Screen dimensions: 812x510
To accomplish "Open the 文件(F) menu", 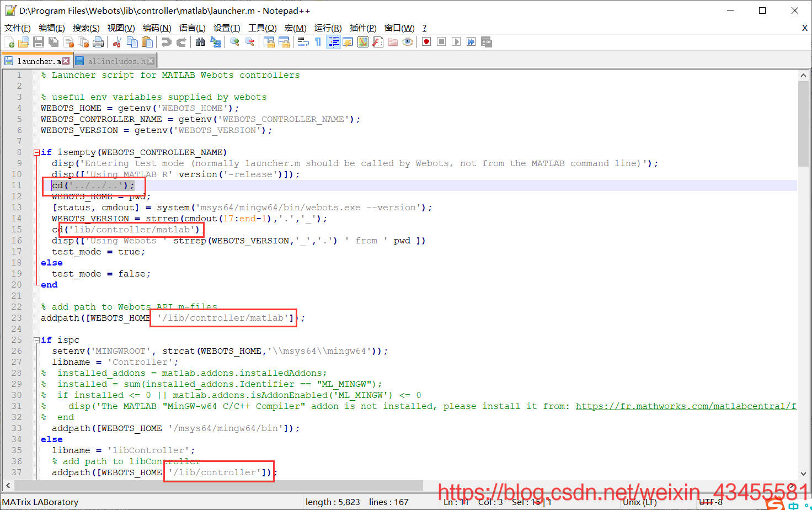I will coord(18,28).
